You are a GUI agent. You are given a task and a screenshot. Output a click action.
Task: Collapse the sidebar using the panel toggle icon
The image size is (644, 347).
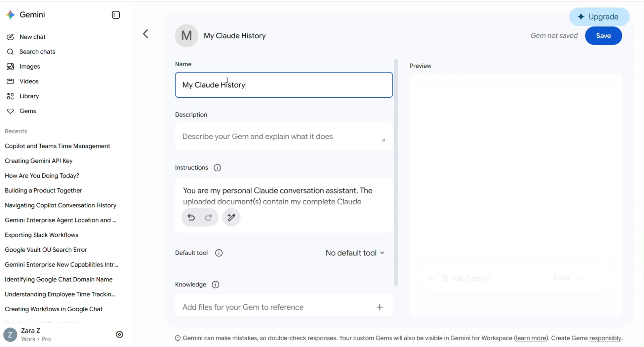pos(116,15)
